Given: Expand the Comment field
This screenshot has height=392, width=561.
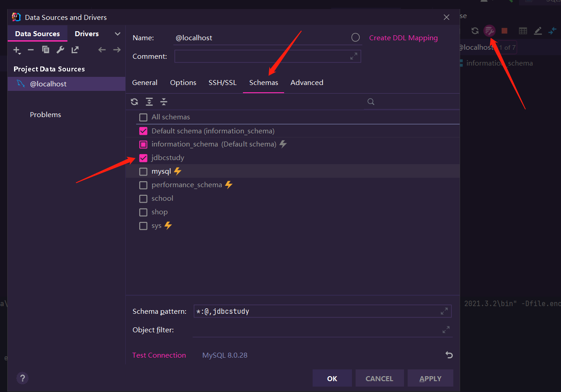Looking at the screenshot, I should point(354,57).
